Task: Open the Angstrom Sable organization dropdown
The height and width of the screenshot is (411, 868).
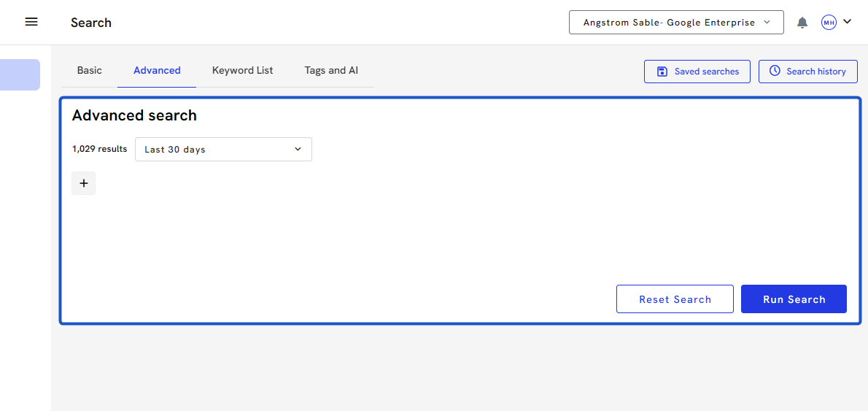Action: (676, 23)
